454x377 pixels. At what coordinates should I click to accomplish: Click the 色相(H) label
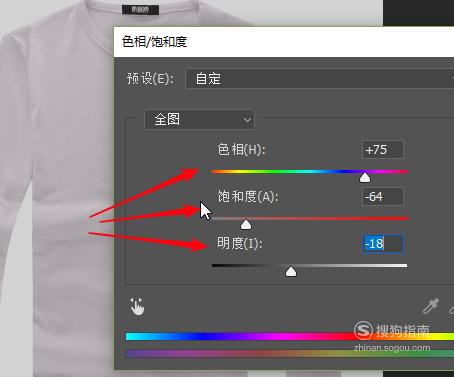[241, 149]
